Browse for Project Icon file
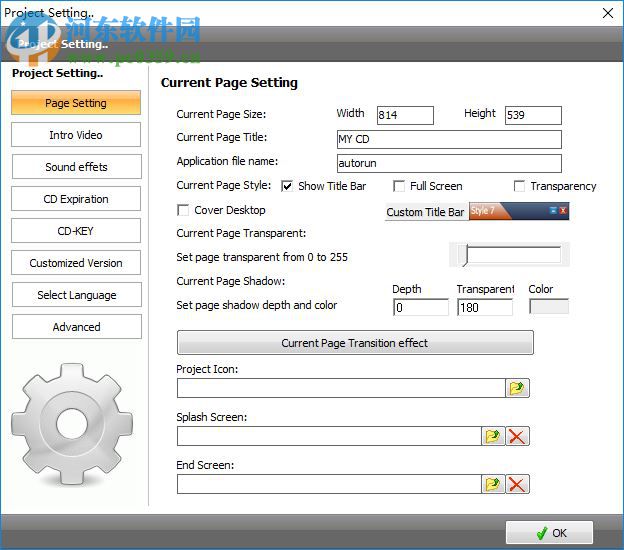The width and height of the screenshot is (624, 550). tap(517, 388)
